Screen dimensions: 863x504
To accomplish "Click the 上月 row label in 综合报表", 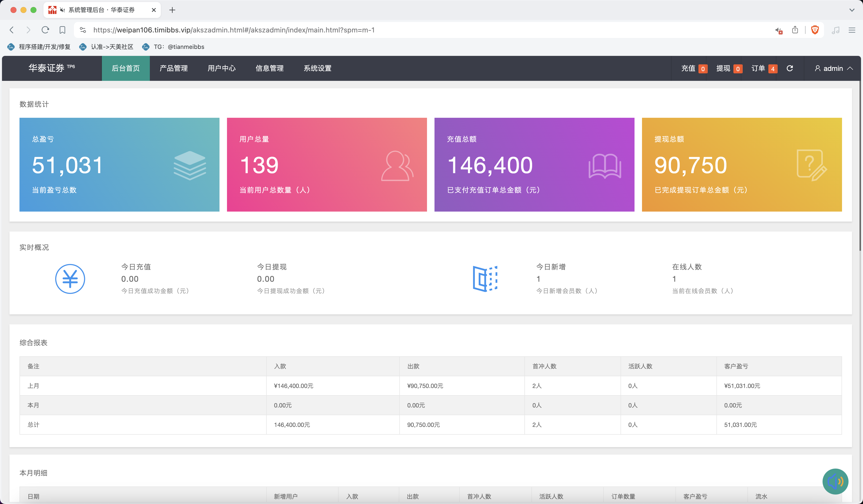I will [33, 386].
